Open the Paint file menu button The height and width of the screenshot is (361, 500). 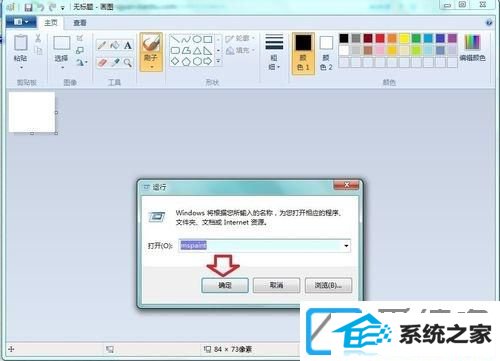pyautogui.click(x=21, y=22)
